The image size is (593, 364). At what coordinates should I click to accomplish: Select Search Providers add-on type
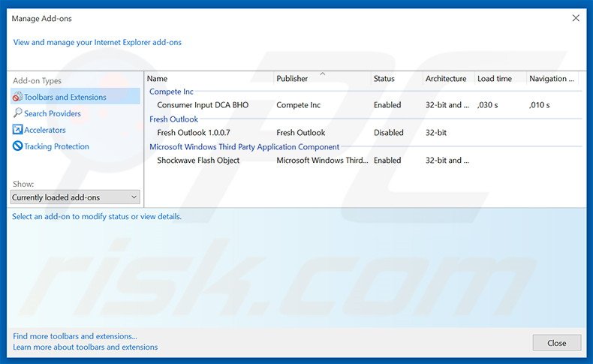53,113
